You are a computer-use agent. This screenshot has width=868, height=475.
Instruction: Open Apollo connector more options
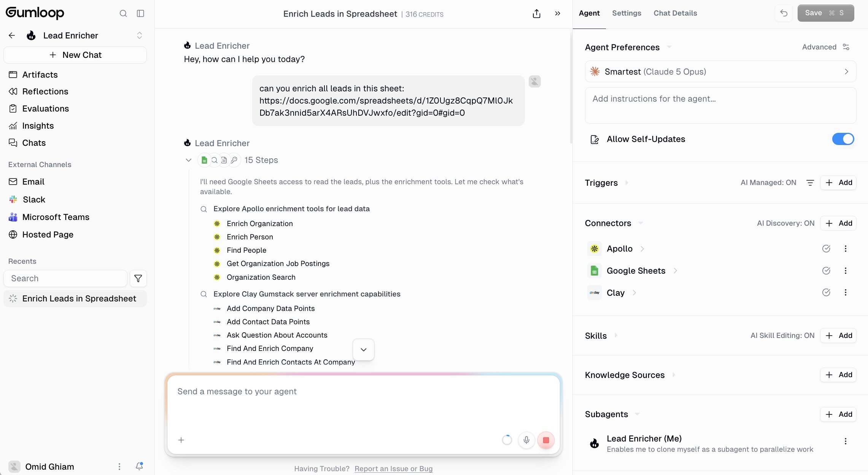tap(845, 249)
